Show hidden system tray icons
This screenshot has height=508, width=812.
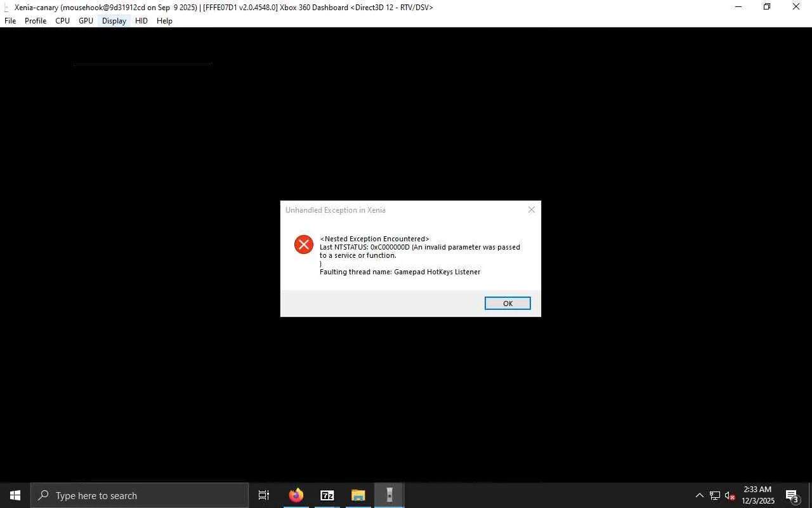[x=699, y=495]
